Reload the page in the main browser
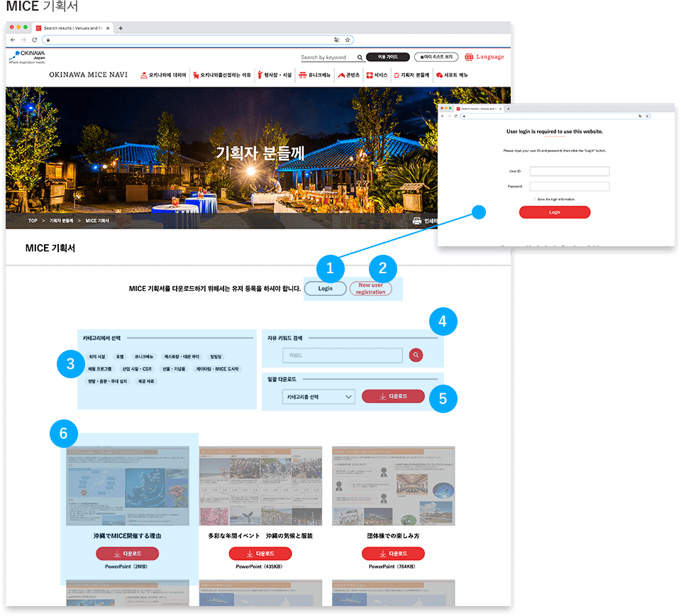The image size is (681, 616). point(34,40)
